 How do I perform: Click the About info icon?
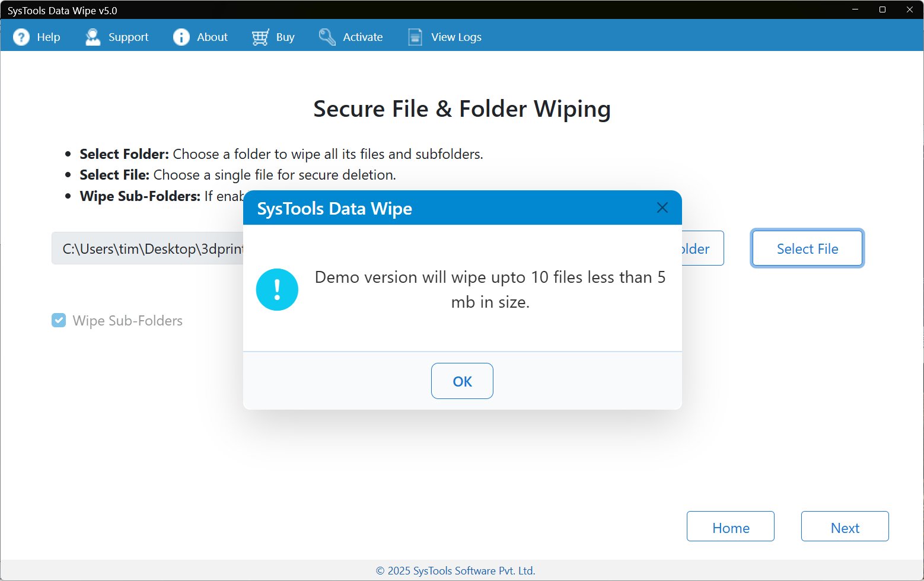(x=181, y=37)
